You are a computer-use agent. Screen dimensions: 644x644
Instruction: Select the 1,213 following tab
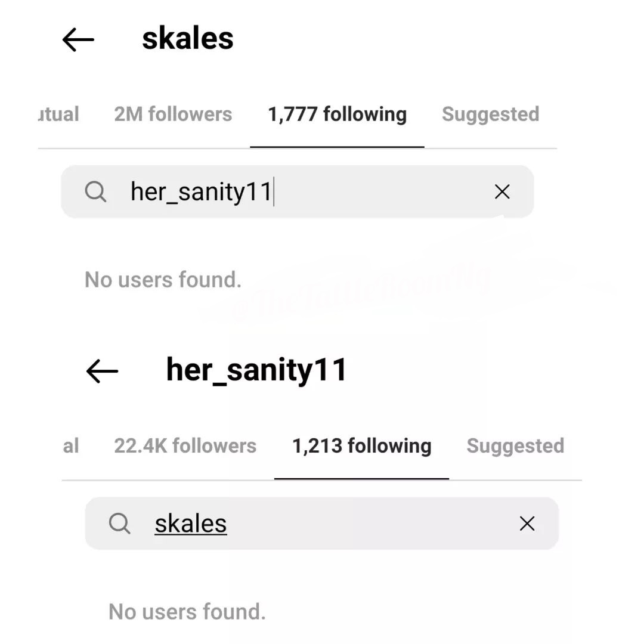362,447
